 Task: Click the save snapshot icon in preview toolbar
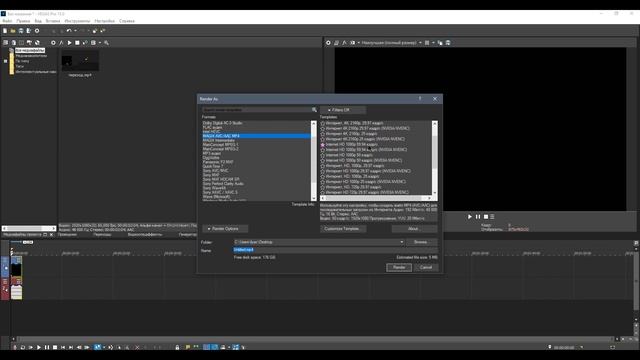click(x=448, y=42)
